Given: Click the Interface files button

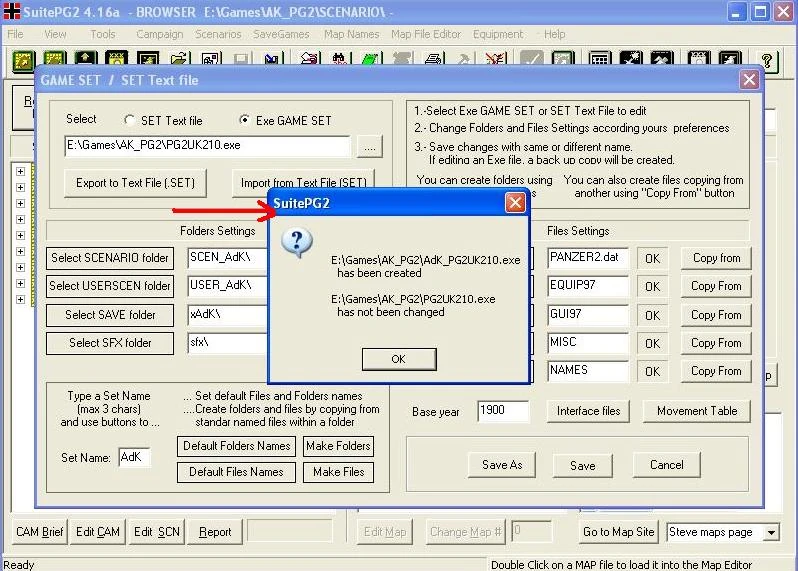Looking at the screenshot, I should (x=588, y=411).
